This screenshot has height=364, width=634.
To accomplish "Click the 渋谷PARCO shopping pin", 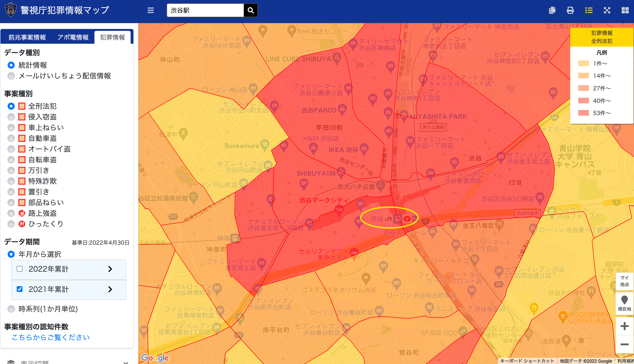I will coord(342,110).
